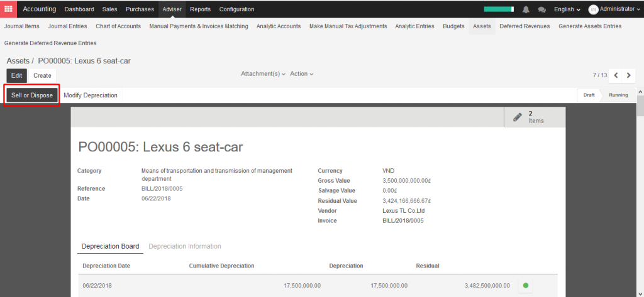
Task: Click the scrollbar up arrow
Action: (640, 92)
